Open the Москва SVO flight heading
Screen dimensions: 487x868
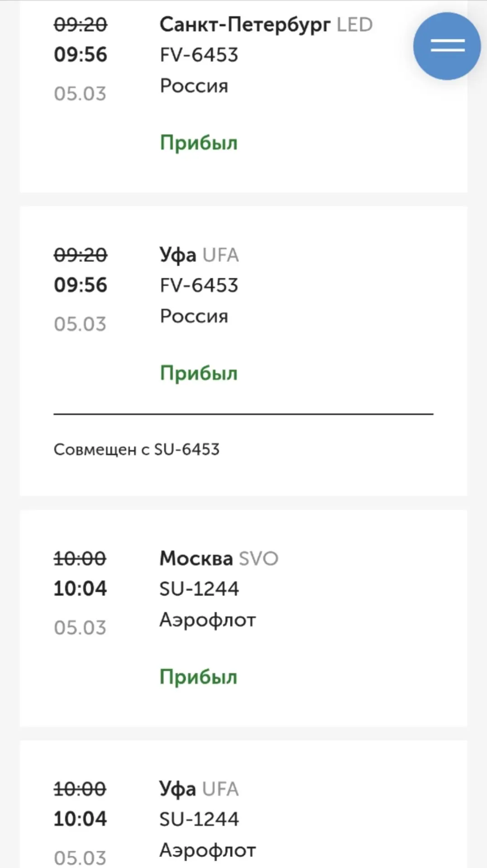coord(219,559)
